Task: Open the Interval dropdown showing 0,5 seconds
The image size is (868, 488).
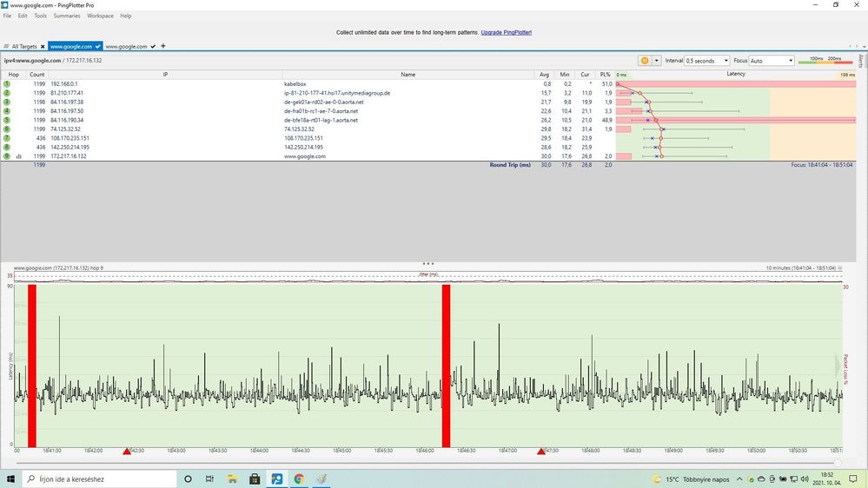Action: point(707,60)
